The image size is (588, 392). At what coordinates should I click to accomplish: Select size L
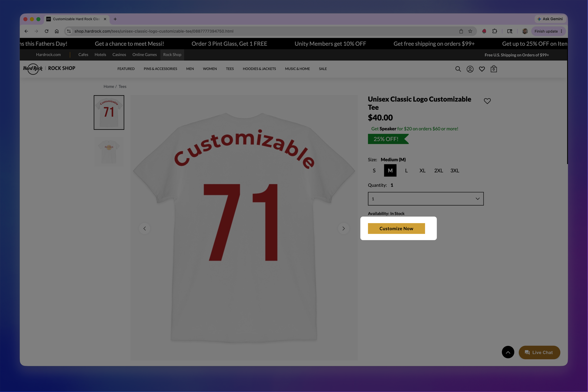point(406,171)
